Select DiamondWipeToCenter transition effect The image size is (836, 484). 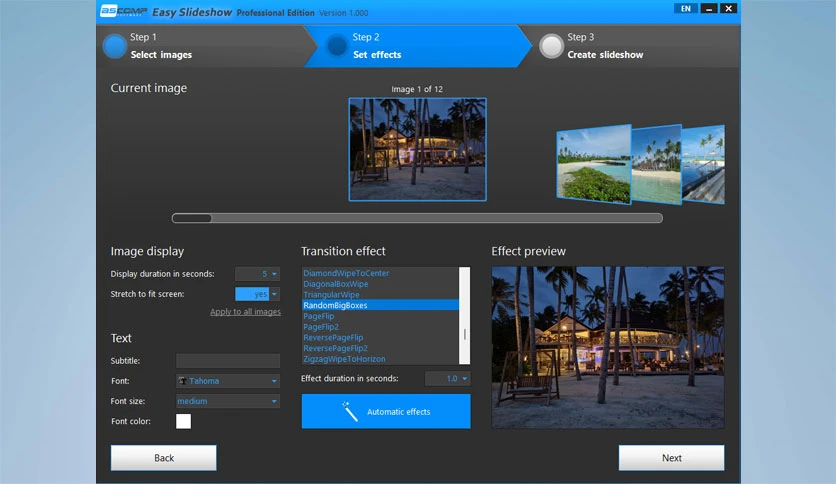click(x=380, y=273)
